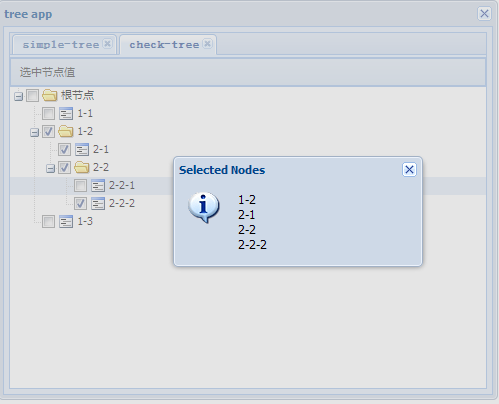Image resolution: width=499 pixels, height=404 pixels.
Task: Select the 2-1 tree label
Action: tap(101, 149)
